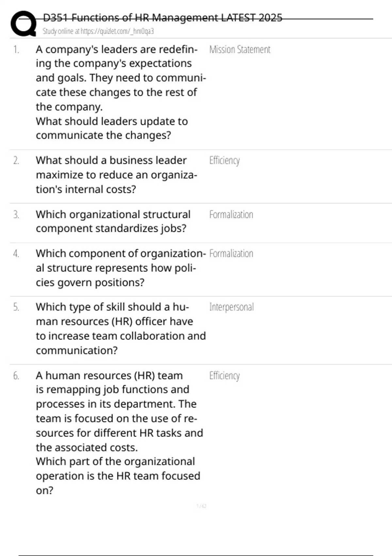Click the question number 1 marker

[16, 50]
